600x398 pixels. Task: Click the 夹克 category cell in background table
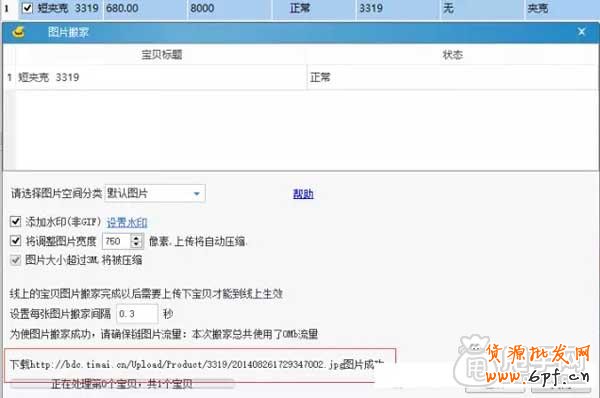pos(561,8)
